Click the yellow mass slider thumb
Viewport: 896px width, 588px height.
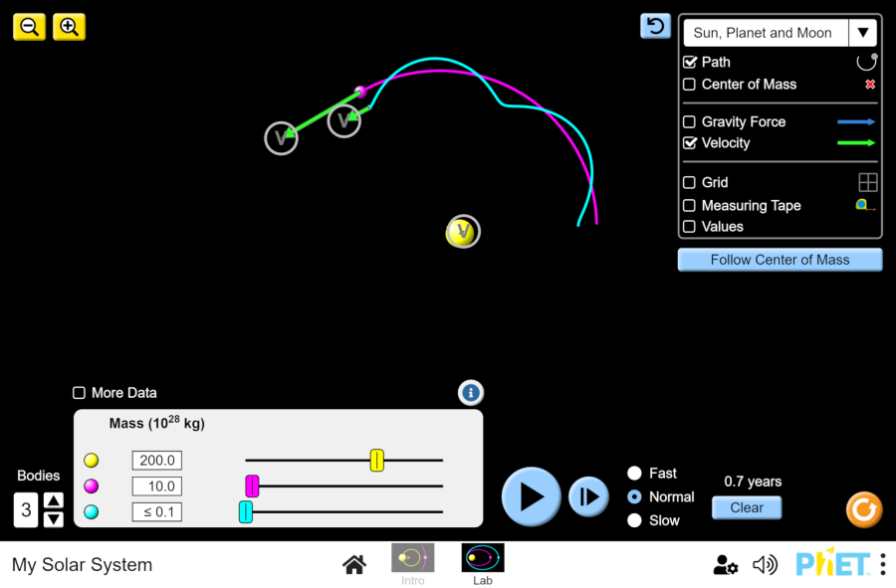[x=376, y=460]
